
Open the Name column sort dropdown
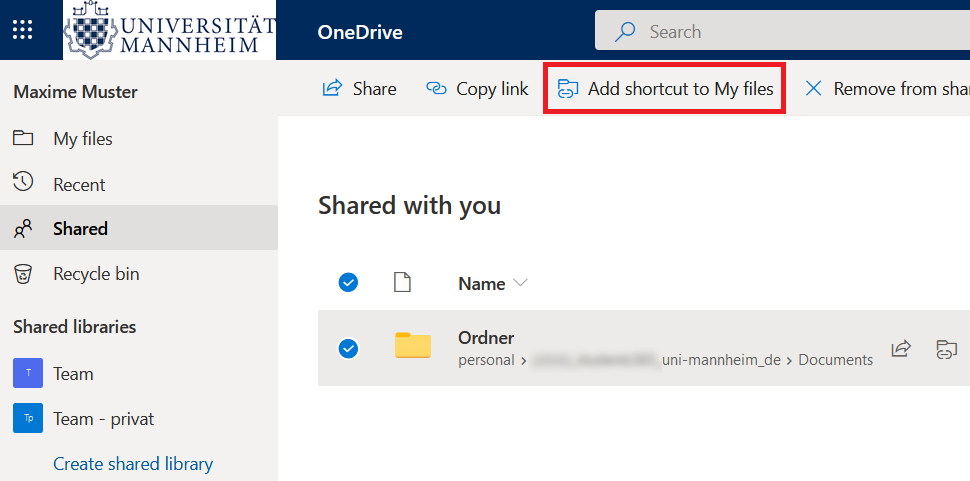[520, 283]
